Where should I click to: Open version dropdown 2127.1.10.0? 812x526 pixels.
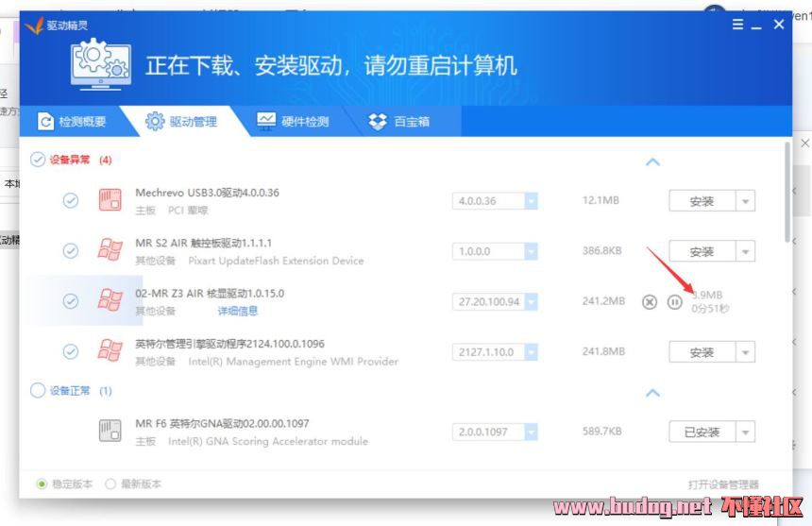point(531,352)
